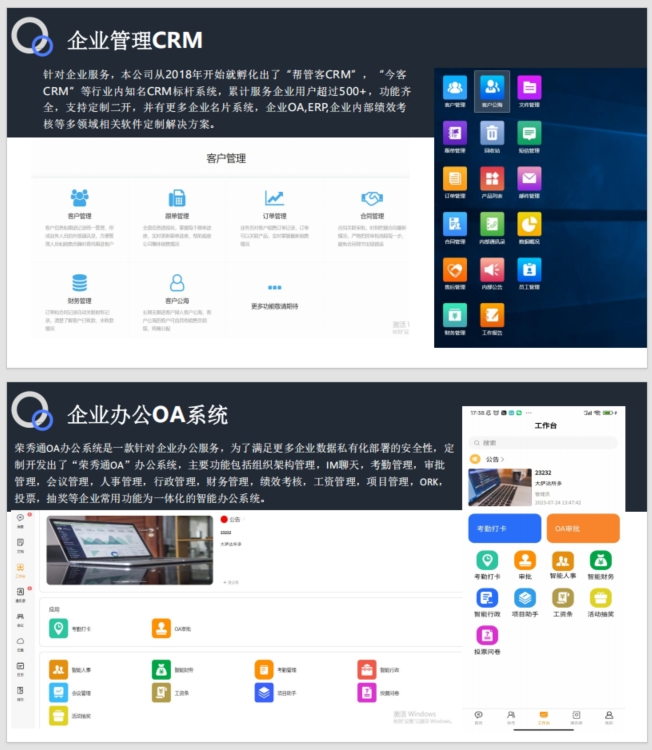Click laptop banner image in web OA

[130, 550]
